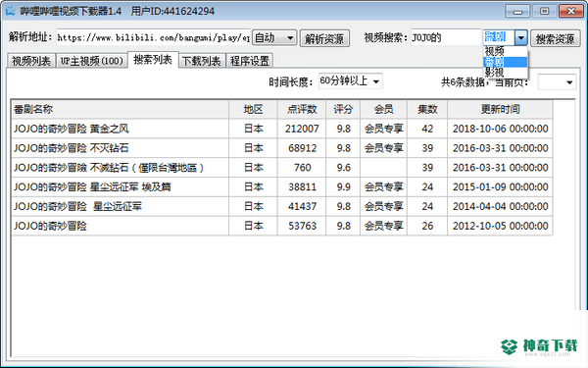Click the bilibili app icon in title bar
This screenshot has height=368, width=588.
pos(10,11)
